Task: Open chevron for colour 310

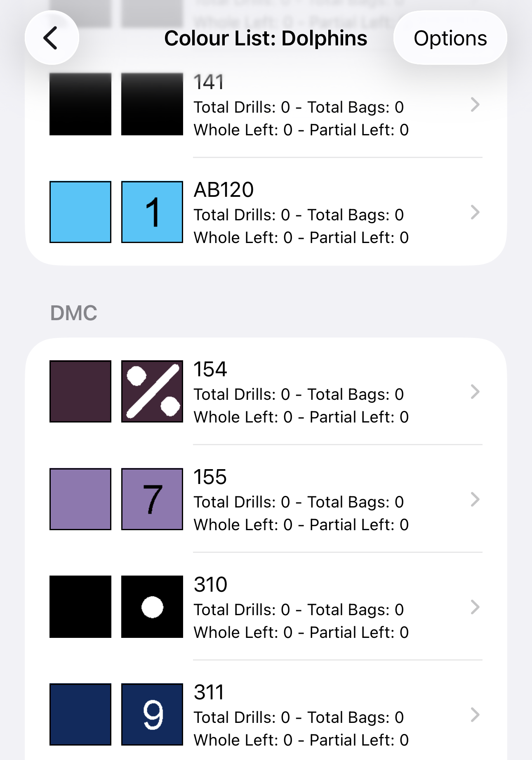Action: coord(475,607)
